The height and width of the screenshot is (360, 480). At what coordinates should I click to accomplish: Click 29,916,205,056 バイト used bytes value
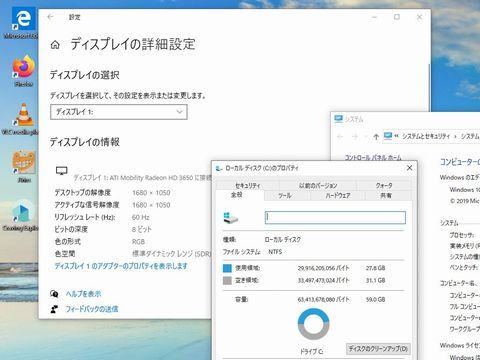point(323,268)
